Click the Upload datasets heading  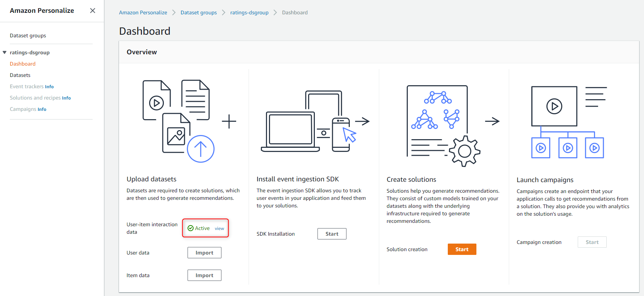point(151,179)
